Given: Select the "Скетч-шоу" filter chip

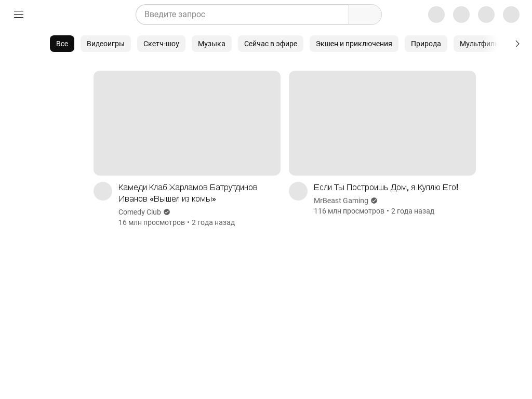Looking at the screenshot, I should (161, 44).
